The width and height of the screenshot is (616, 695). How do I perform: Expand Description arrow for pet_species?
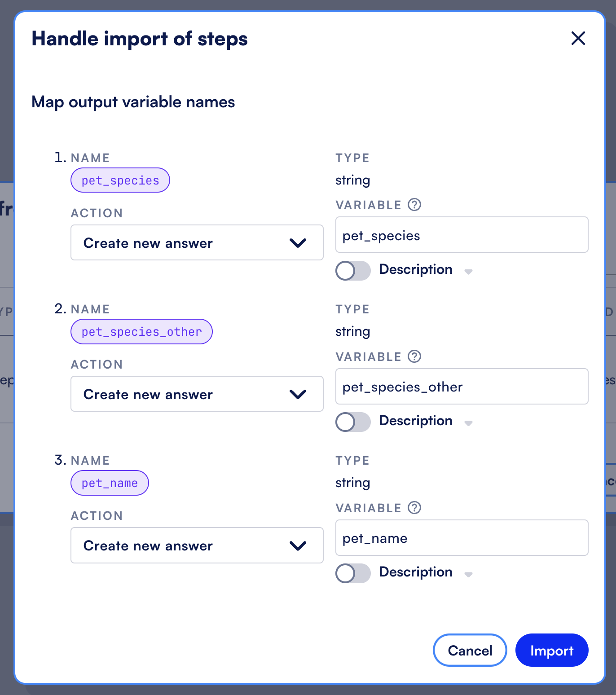(468, 272)
